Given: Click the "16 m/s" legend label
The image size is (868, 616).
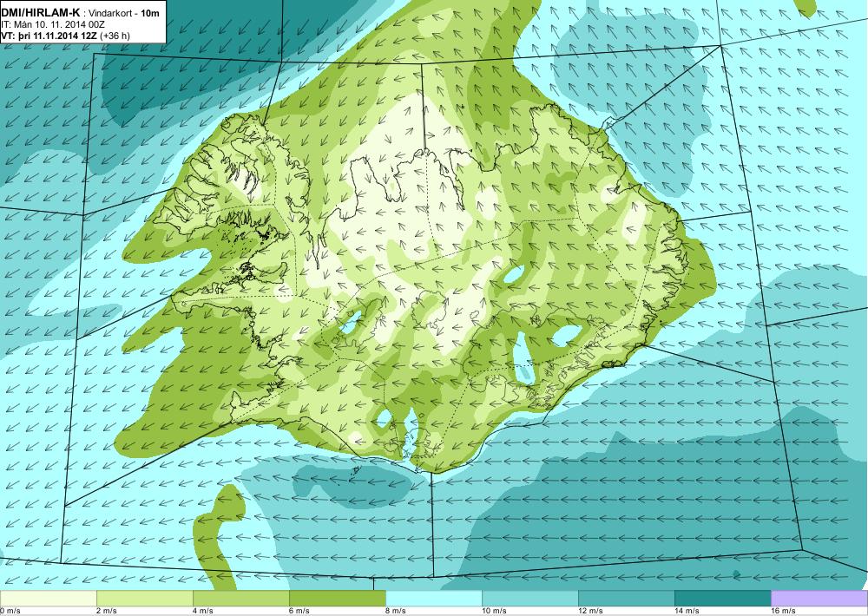Looking at the screenshot, I should click(x=783, y=611).
